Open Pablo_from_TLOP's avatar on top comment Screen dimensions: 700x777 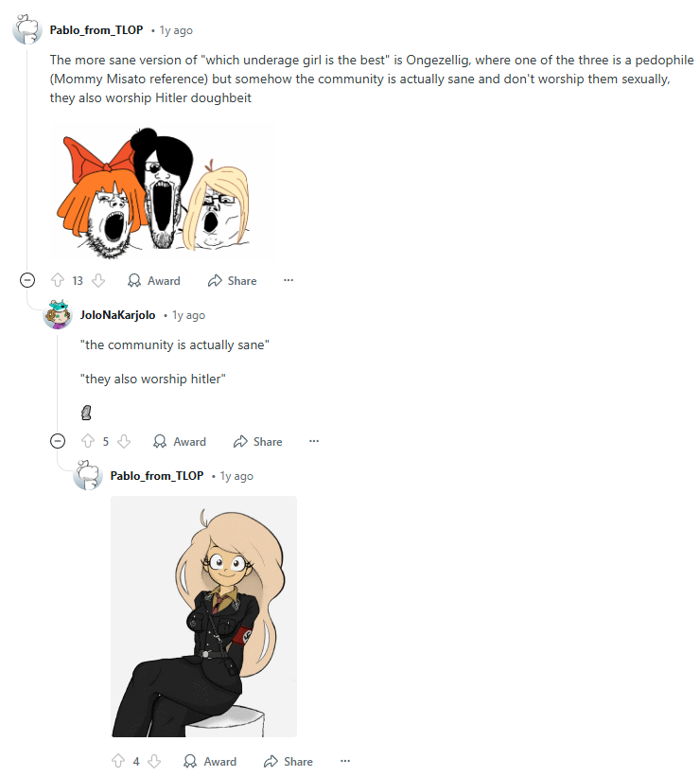coord(27,29)
